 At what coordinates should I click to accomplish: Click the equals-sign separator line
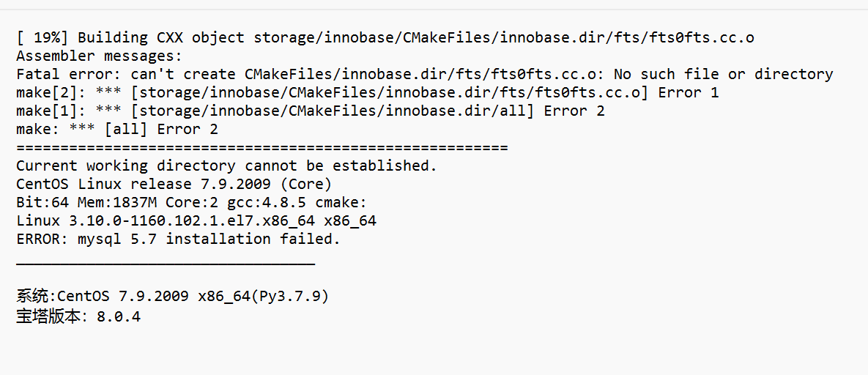pos(262,147)
